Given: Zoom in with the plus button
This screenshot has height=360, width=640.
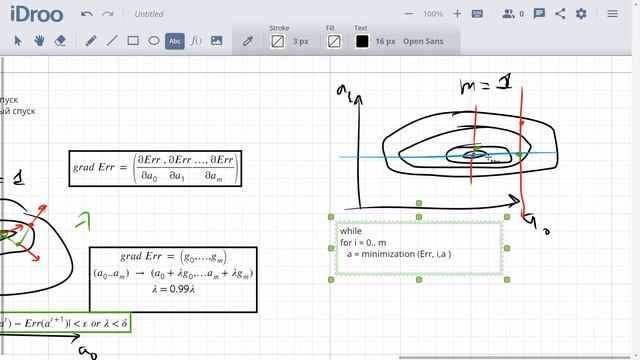Looking at the screenshot, I should tap(457, 14).
